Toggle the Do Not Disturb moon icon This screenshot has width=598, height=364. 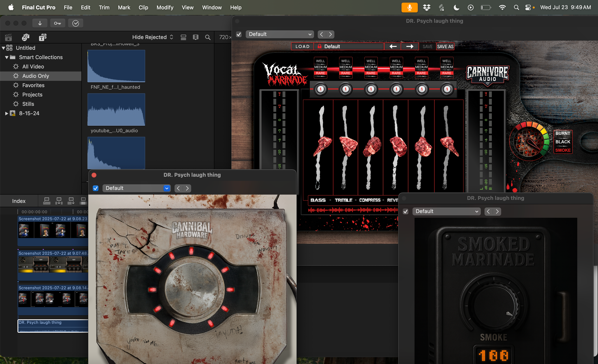[456, 8]
